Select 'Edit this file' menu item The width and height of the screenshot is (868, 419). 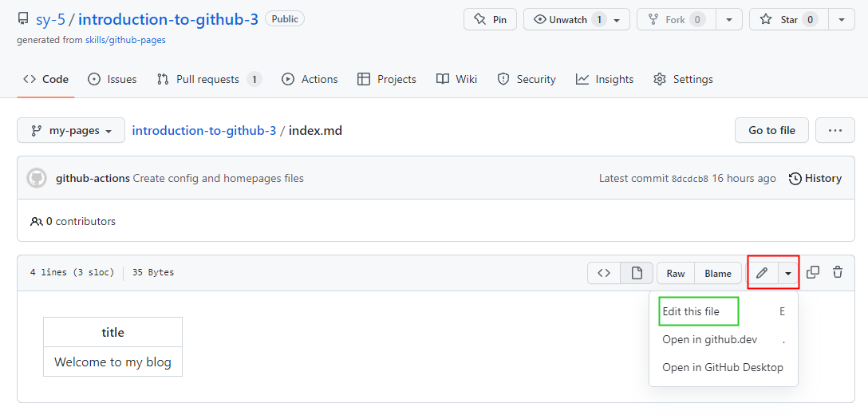click(691, 311)
